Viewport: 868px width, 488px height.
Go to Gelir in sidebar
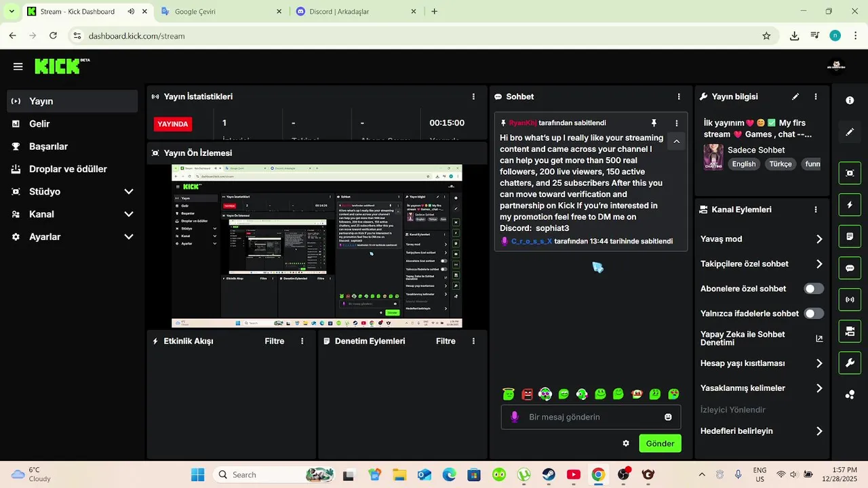click(73, 124)
